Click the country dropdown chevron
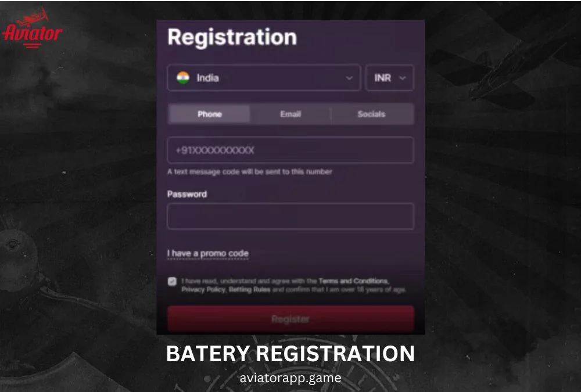 point(349,78)
